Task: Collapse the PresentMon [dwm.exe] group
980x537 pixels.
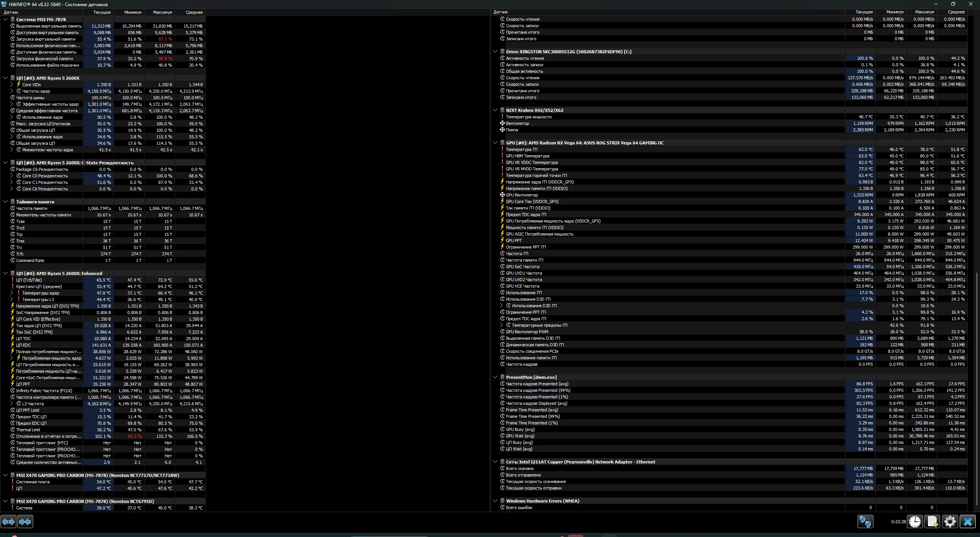Action: click(495, 377)
